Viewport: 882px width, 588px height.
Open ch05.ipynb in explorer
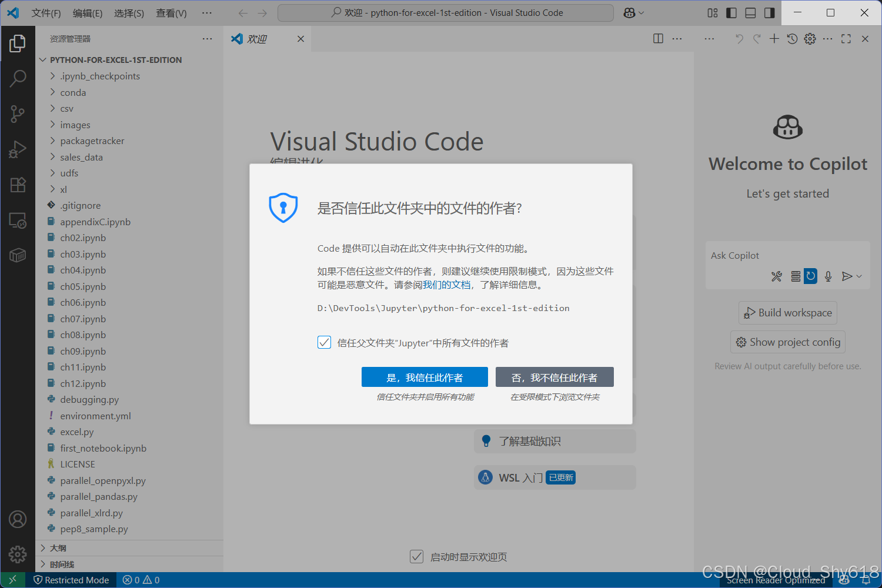click(129, 286)
